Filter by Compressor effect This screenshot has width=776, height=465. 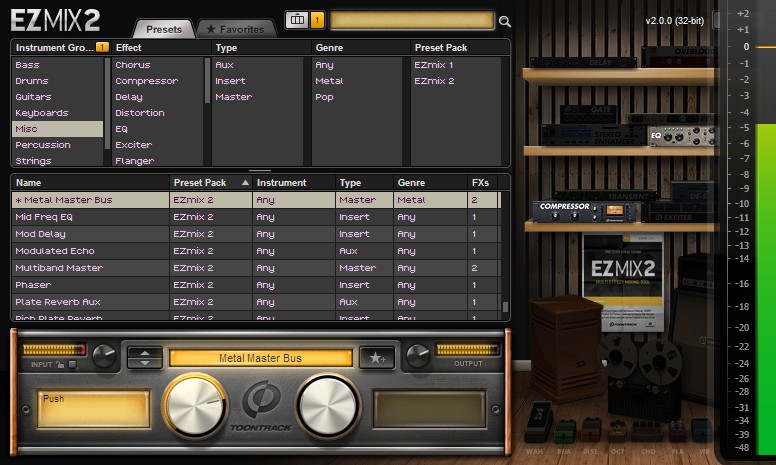(x=157, y=81)
